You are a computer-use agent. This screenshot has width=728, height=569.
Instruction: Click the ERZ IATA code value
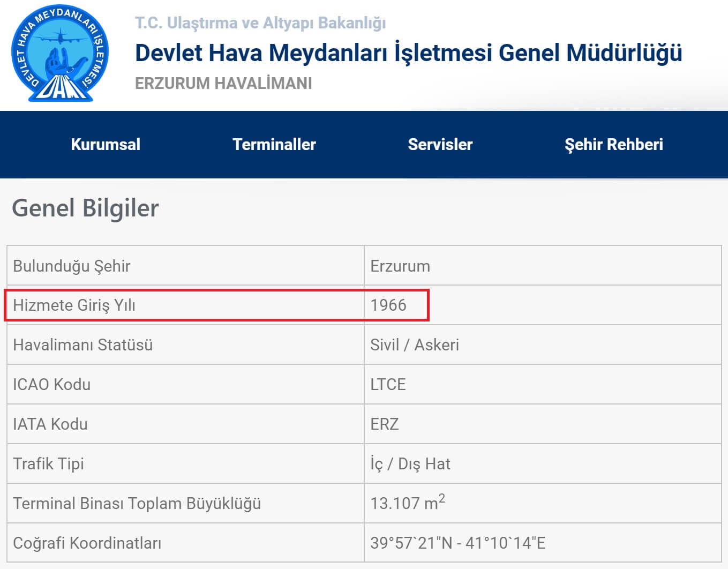tap(385, 424)
